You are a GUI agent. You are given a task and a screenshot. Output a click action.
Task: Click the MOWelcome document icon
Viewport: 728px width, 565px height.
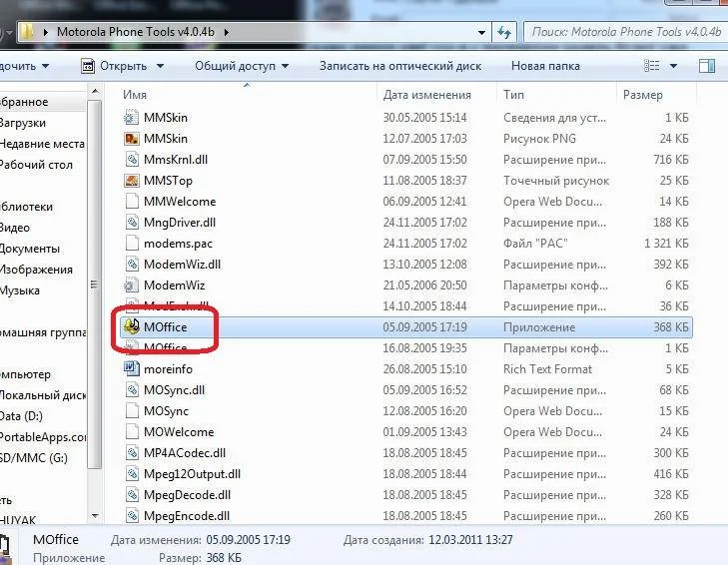tap(132, 432)
